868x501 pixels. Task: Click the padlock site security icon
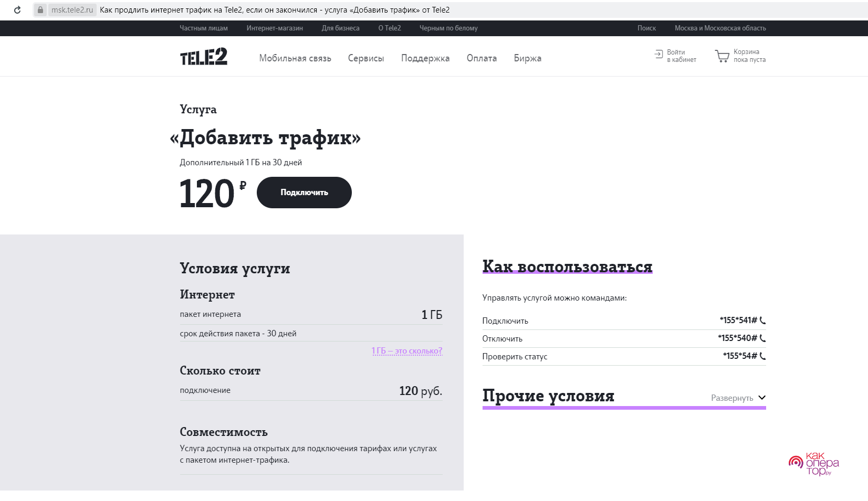tap(40, 10)
